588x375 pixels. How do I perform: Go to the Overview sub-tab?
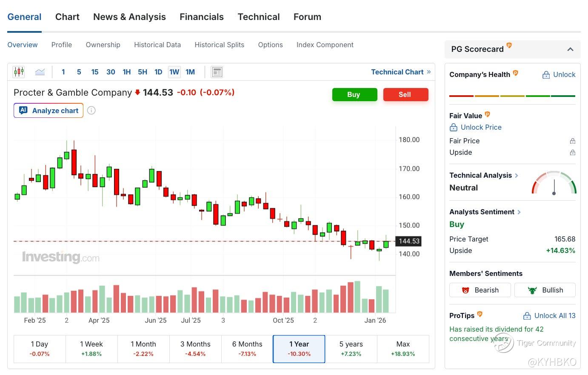[23, 45]
